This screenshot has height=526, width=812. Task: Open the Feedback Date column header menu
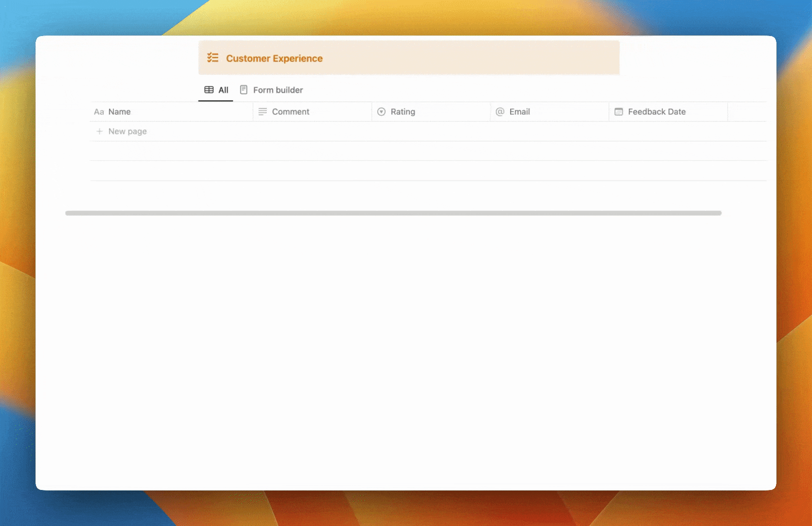[668, 112]
